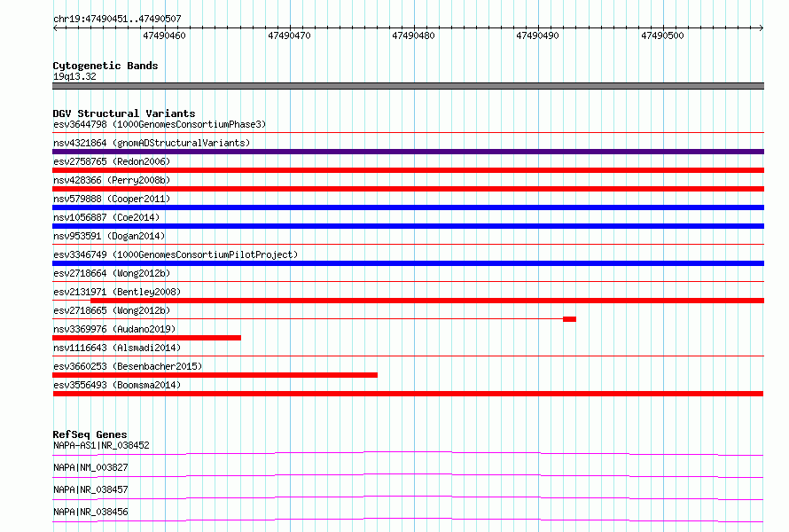Viewport: 789px width, 532px height.
Task: Click the 47490490 ruler tick label
Action: [x=538, y=35]
